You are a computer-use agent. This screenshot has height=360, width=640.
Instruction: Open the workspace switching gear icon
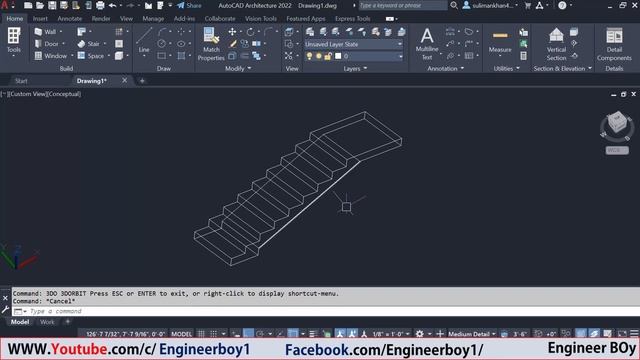[x=419, y=334]
